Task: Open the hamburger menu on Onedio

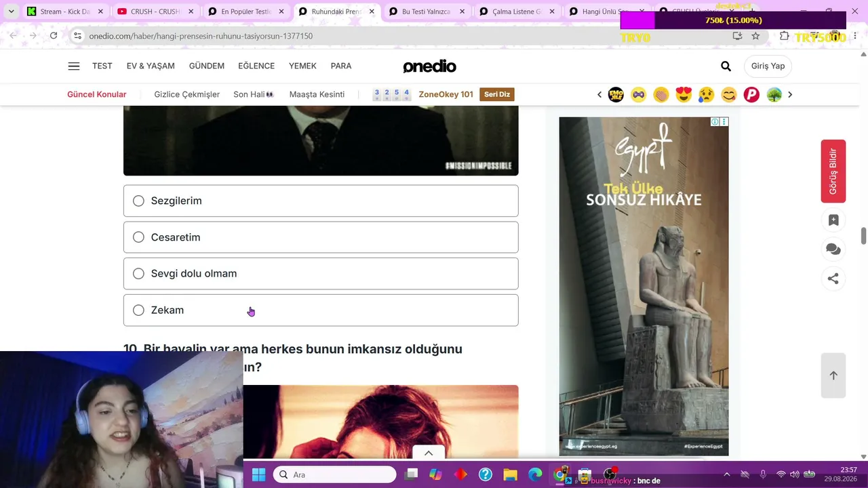Action: pos(74,66)
